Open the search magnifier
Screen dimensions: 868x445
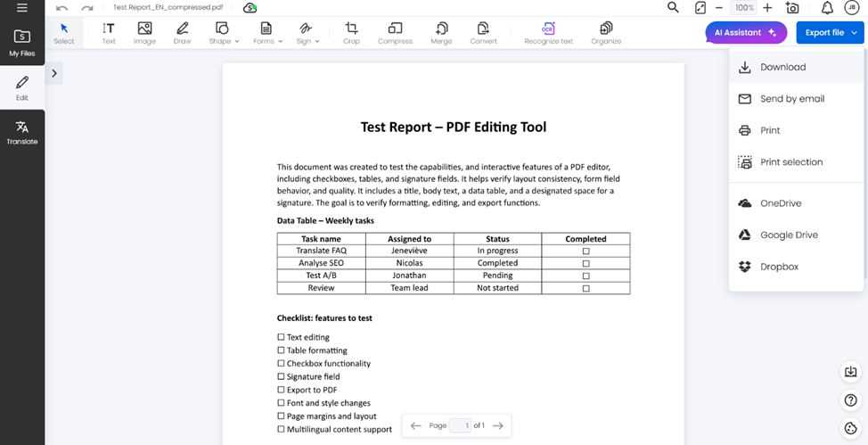click(673, 7)
